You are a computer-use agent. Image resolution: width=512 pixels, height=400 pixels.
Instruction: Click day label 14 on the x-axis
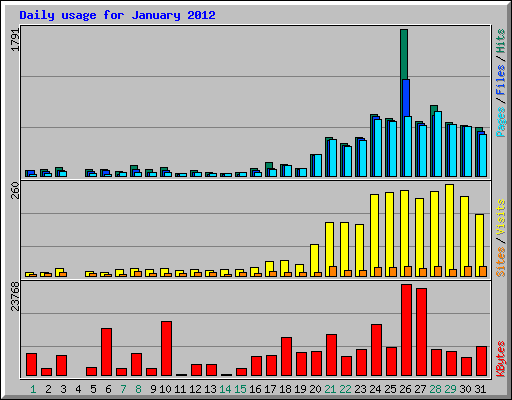point(225,389)
